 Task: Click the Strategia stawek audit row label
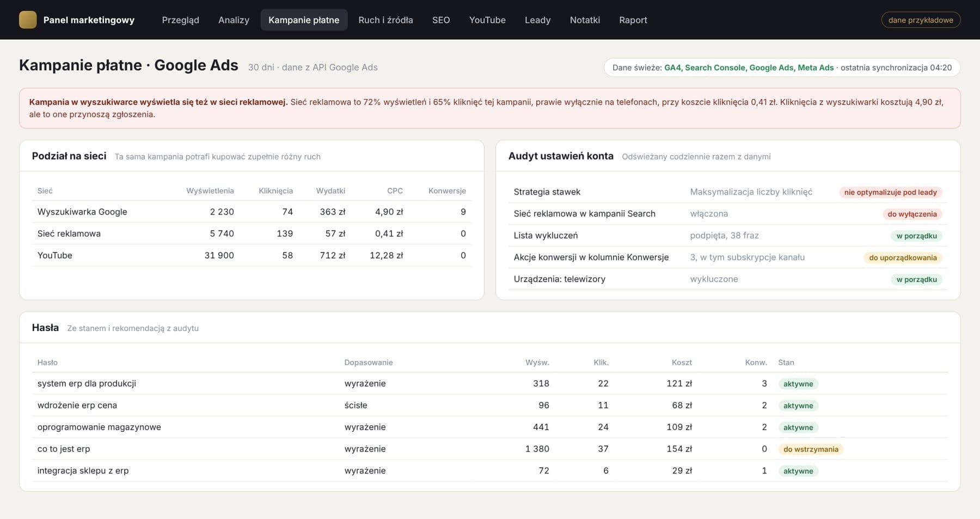coord(547,192)
